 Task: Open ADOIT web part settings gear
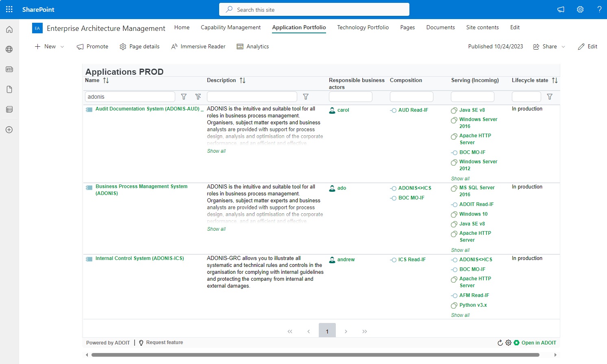point(508,343)
